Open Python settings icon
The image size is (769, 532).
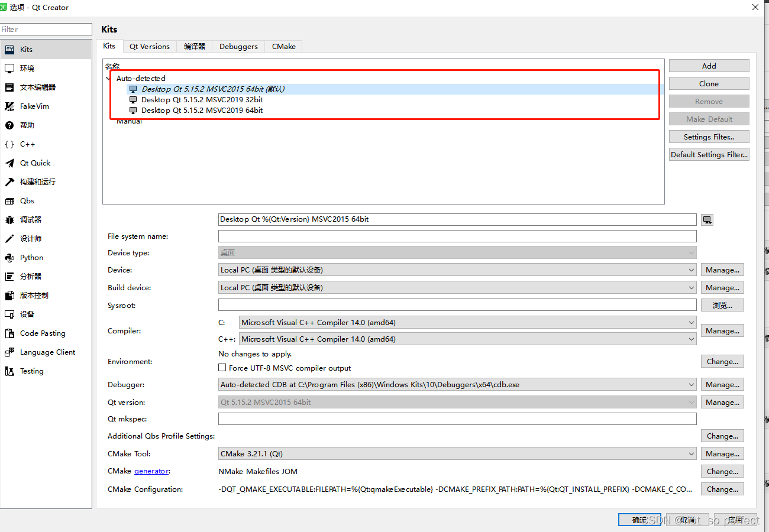pos(9,257)
